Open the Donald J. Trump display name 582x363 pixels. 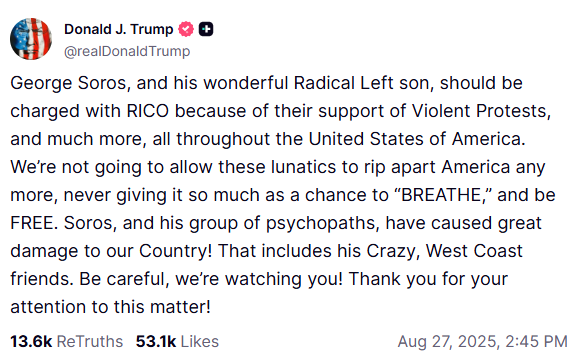pos(118,29)
